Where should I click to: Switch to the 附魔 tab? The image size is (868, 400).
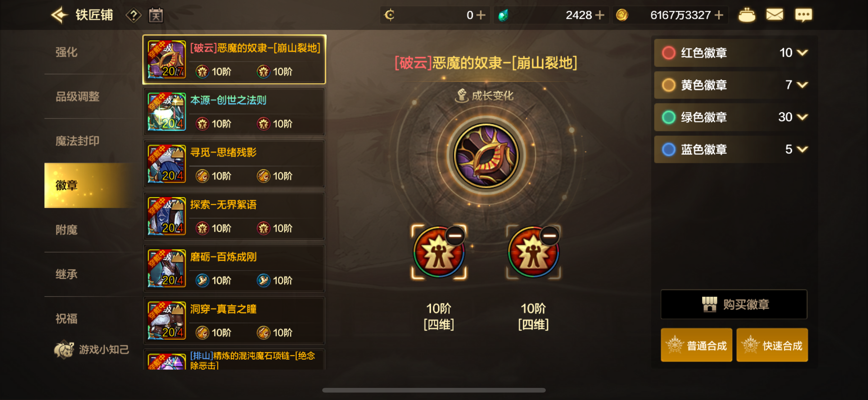(x=66, y=230)
